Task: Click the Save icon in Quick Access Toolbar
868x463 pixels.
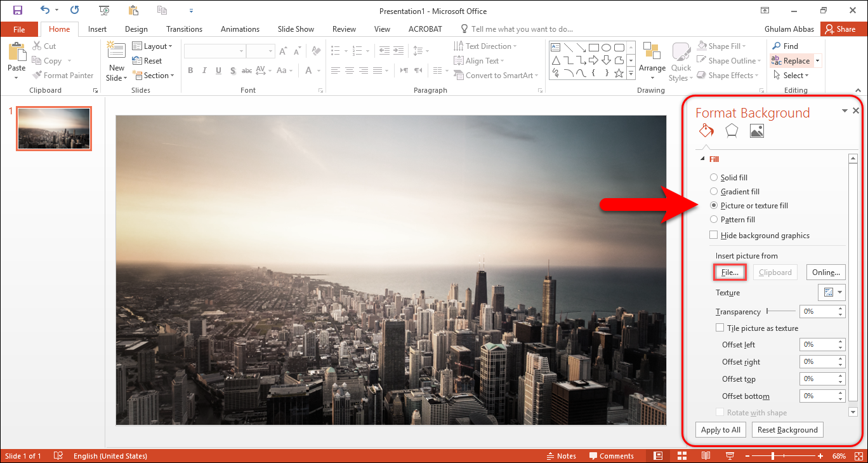Action: click(x=17, y=10)
